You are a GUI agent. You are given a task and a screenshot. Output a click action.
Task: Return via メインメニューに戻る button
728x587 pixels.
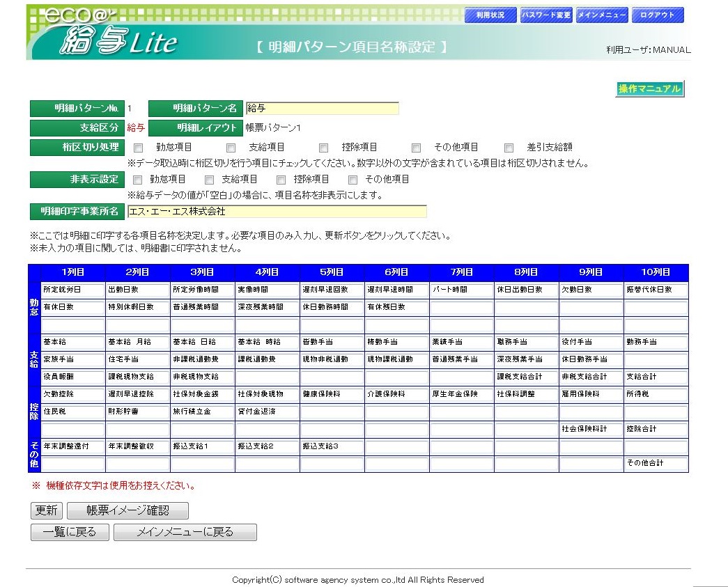[x=185, y=533]
